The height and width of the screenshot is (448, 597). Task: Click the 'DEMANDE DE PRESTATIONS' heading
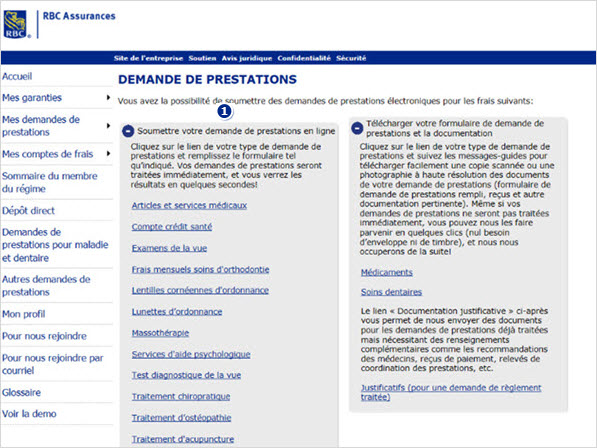208,80
